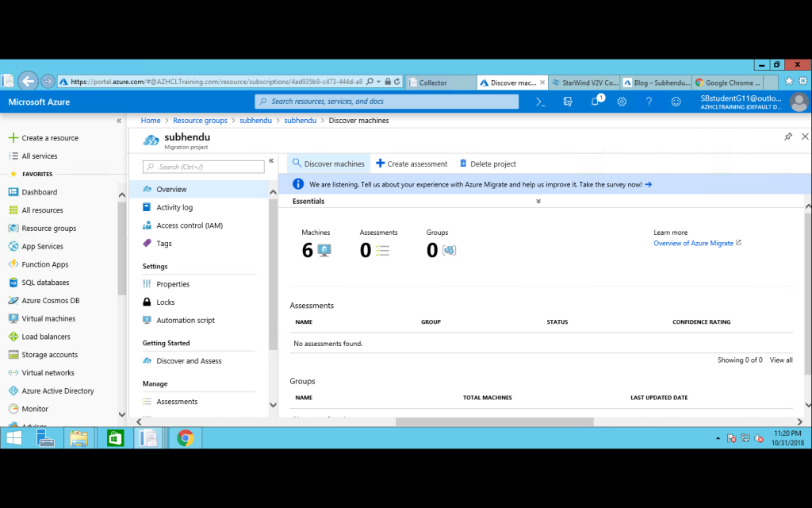Image resolution: width=812 pixels, height=508 pixels.
Task: Open directory and subscription filter icon
Action: click(568, 102)
